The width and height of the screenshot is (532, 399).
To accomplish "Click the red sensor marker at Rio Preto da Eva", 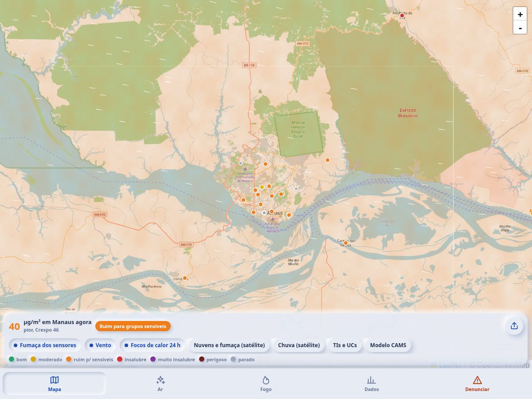I will pos(402,16).
